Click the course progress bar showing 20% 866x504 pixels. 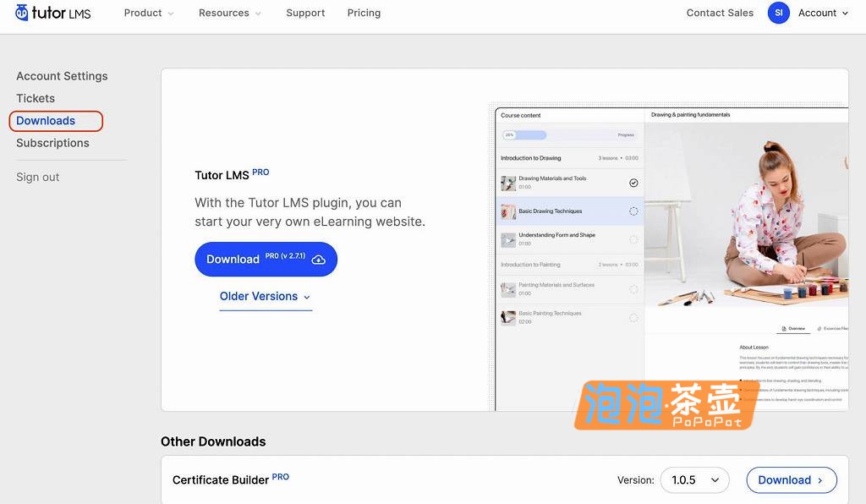click(524, 134)
